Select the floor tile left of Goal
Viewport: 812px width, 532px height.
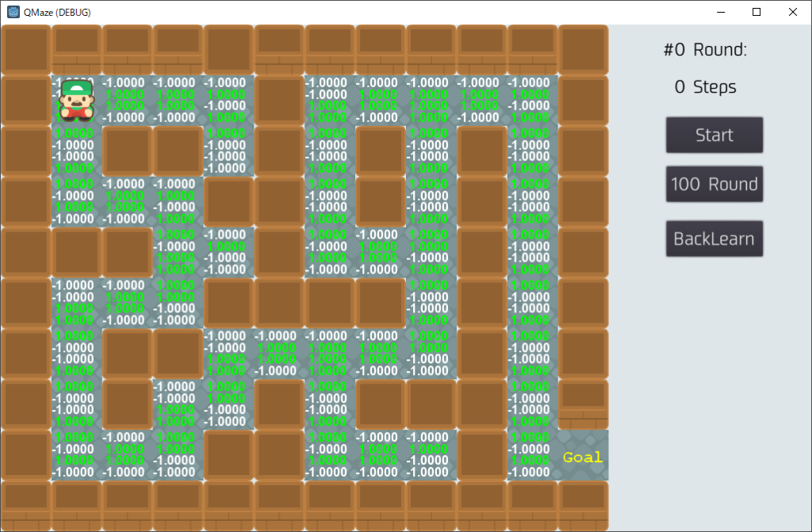(532, 455)
